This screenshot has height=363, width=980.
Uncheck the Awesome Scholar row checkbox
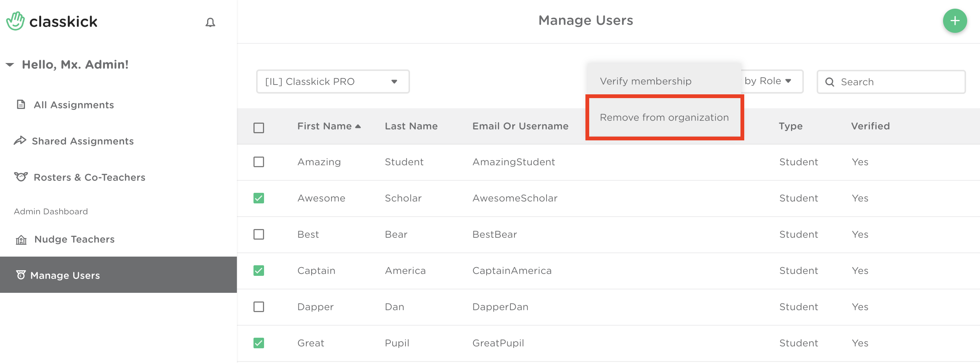click(x=259, y=198)
